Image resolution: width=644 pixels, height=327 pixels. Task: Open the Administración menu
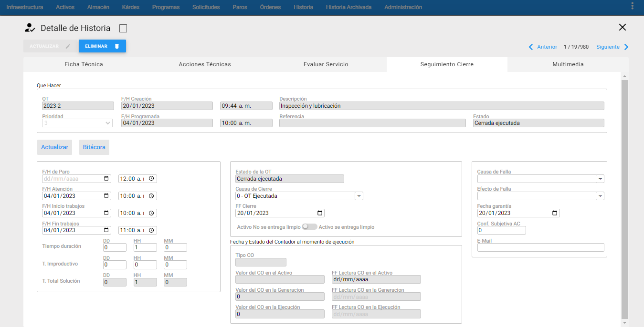[403, 7]
